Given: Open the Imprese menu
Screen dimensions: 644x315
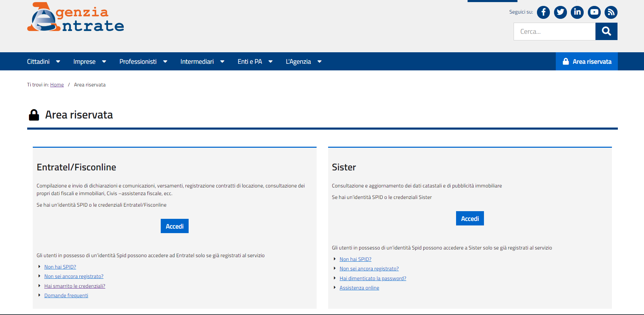Looking at the screenshot, I should pyautogui.click(x=84, y=62).
